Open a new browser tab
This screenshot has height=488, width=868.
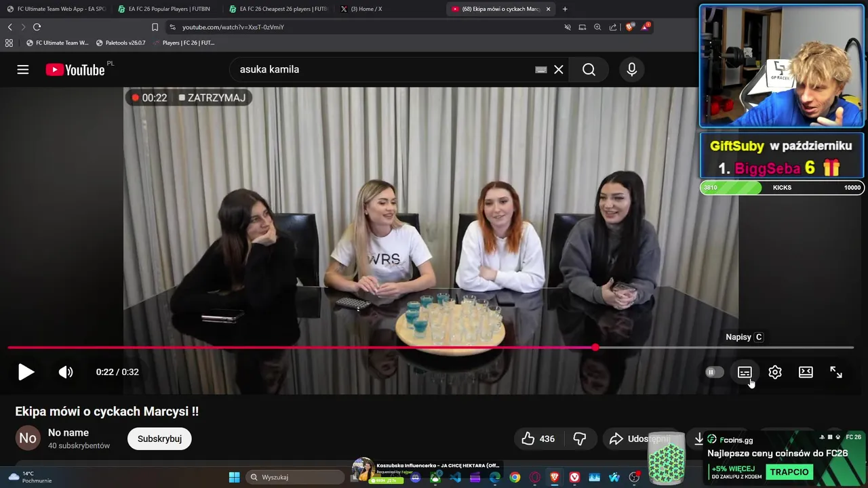coord(565,9)
